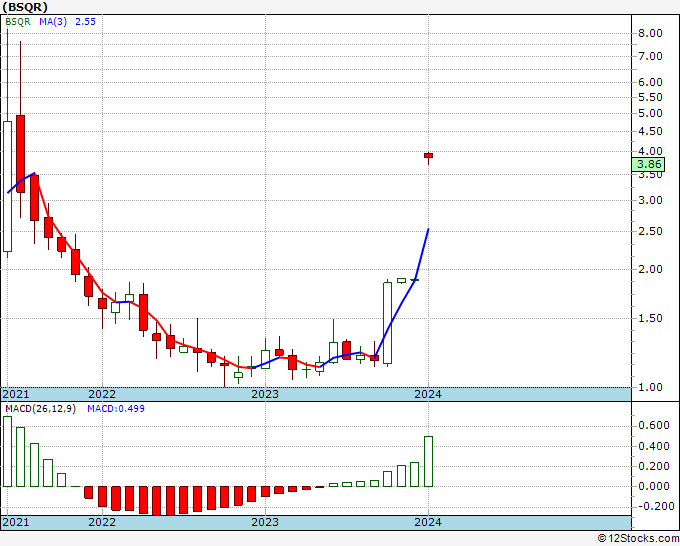680x546 pixels.
Task: Click 2022 on the price chart time axis
Action: tap(102, 394)
